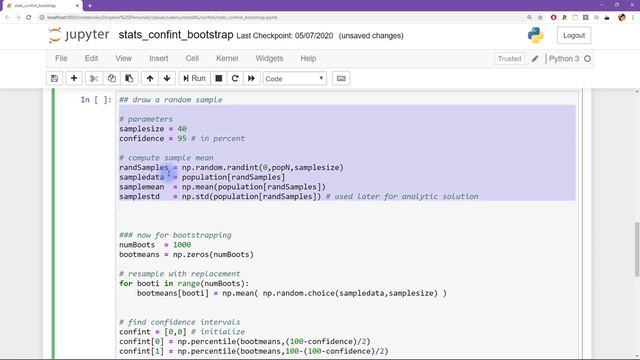The height and width of the screenshot is (360, 640).
Task: Reload the browser page
Action: (x=29, y=18)
